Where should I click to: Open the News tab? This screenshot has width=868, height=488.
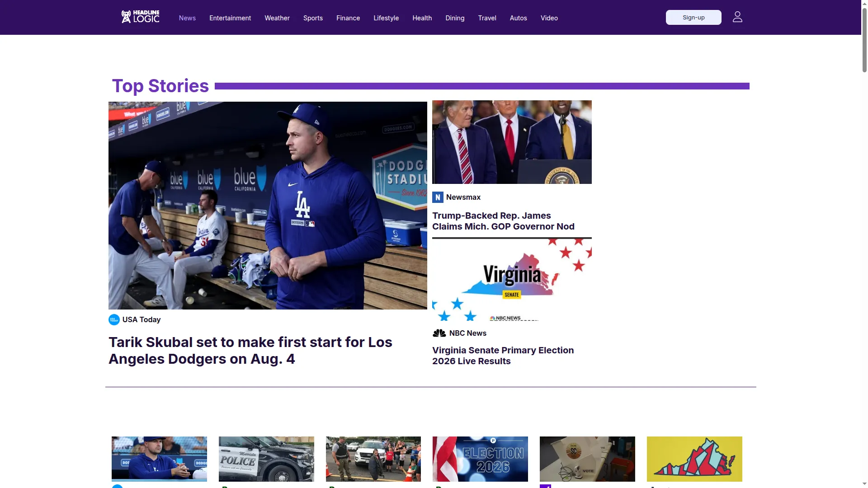coord(187,18)
